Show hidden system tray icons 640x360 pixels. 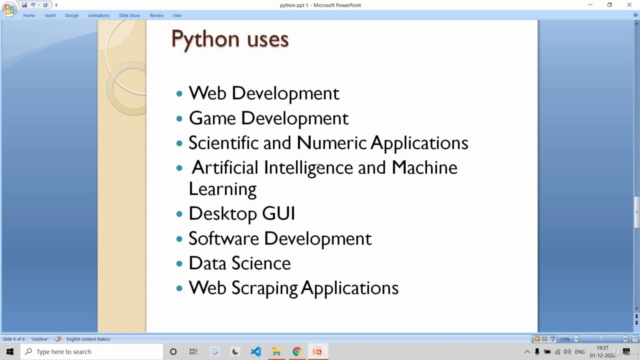[x=527, y=351]
